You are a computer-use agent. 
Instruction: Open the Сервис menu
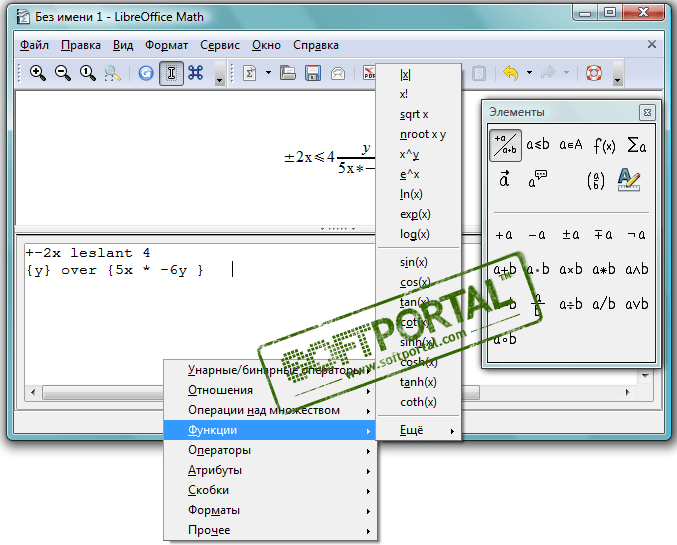pos(220,45)
